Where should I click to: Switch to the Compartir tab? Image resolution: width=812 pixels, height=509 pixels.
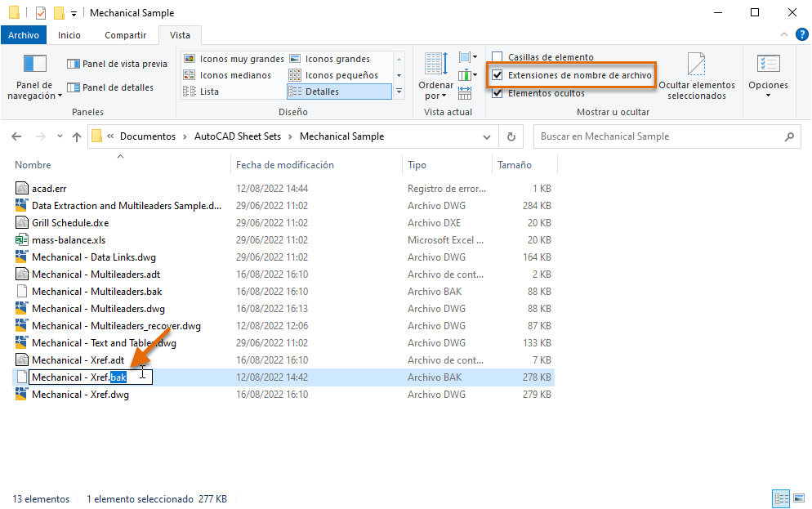coord(125,35)
